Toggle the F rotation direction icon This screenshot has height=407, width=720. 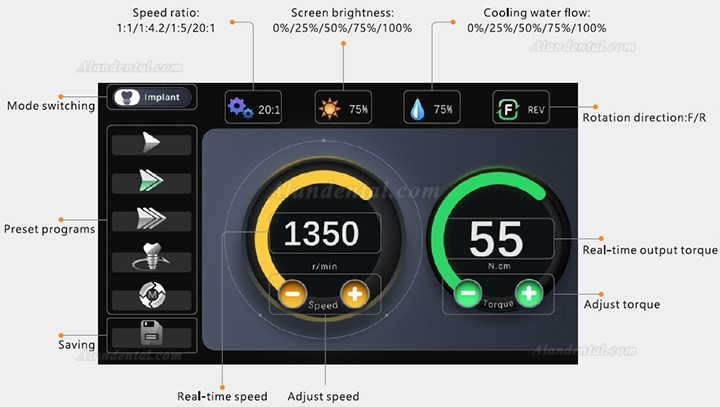[x=508, y=109]
